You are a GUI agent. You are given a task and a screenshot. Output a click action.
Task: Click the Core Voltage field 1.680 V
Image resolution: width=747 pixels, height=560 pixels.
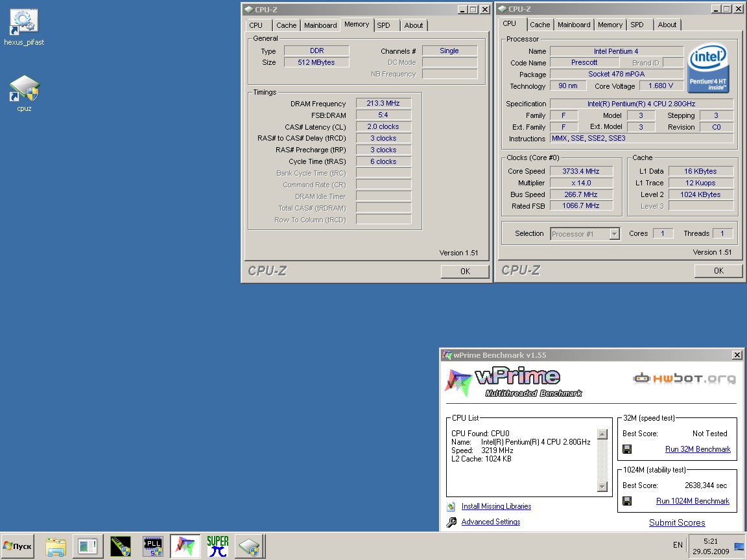pyautogui.click(x=660, y=86)
